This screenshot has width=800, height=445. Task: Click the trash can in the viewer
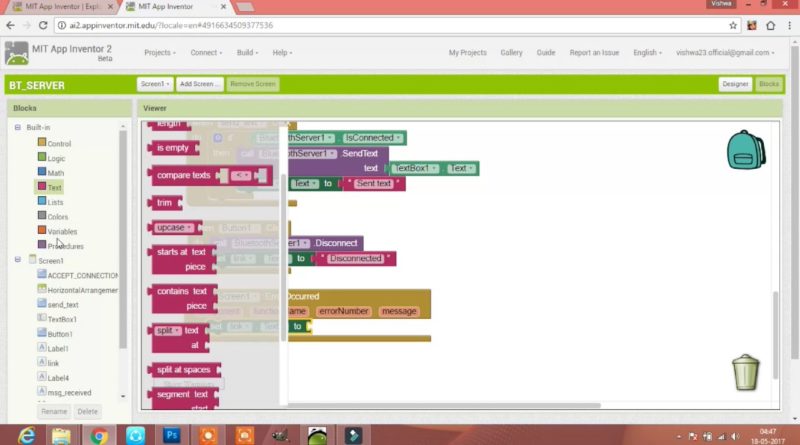(x=745, y=373)
